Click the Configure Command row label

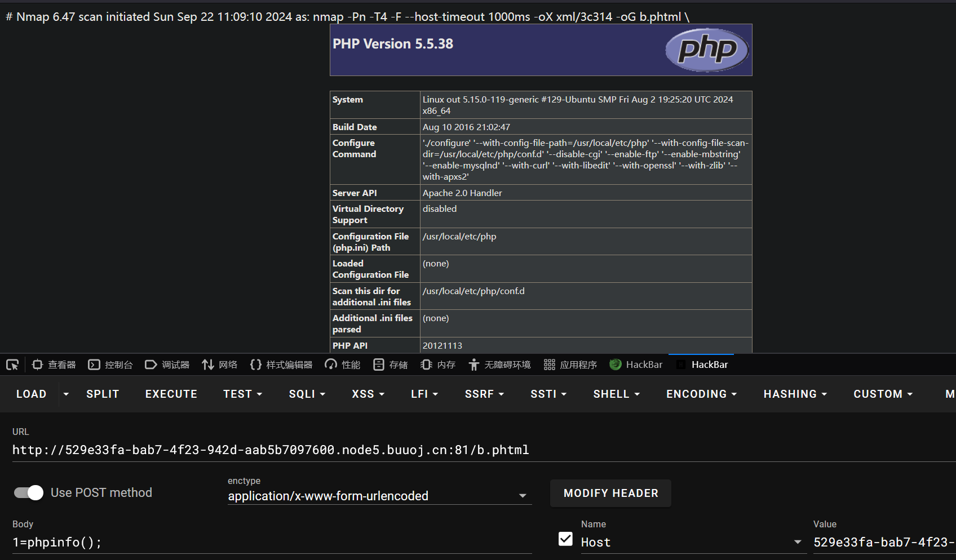[x=354, y=148]
